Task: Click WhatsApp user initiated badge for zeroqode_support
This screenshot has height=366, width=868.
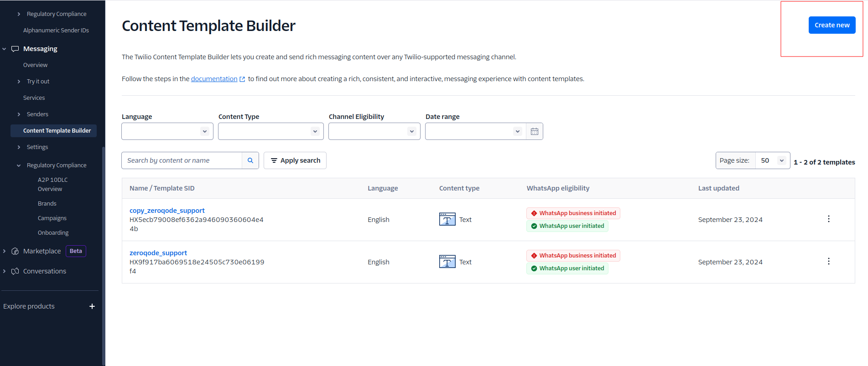Action: click(x=567, y=268)
